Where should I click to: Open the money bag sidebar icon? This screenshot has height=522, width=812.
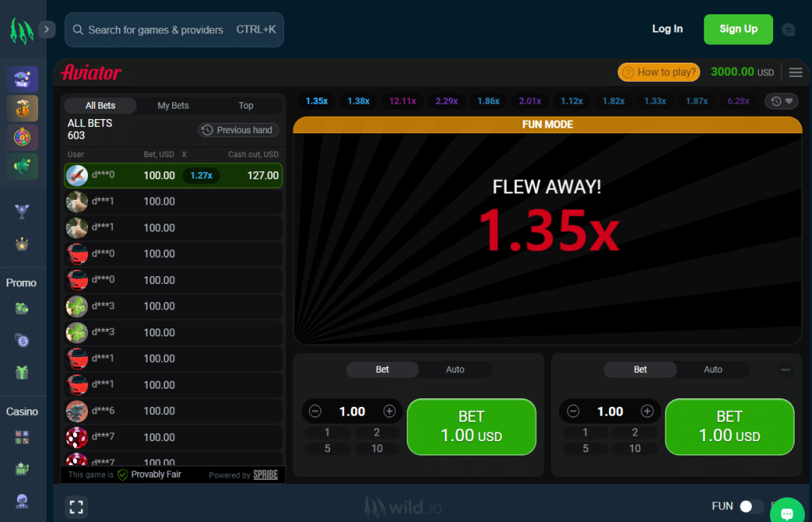(x=22, y=108)
